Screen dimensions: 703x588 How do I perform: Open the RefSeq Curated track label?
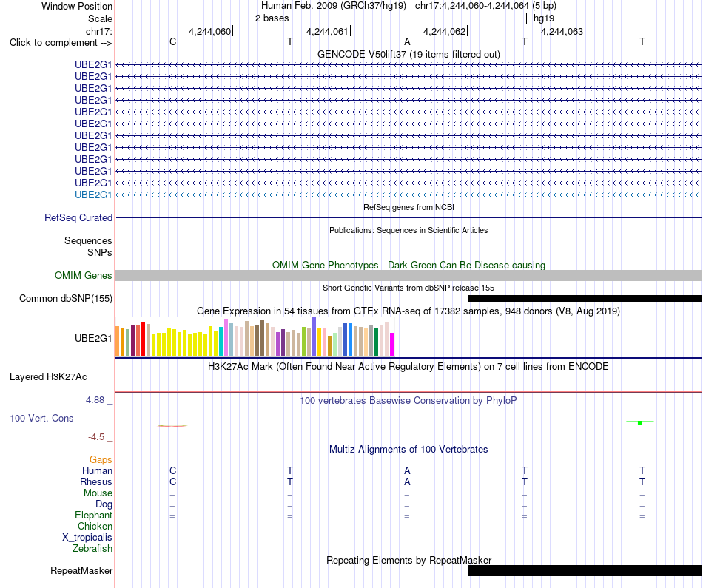click(x=78, y=217)
